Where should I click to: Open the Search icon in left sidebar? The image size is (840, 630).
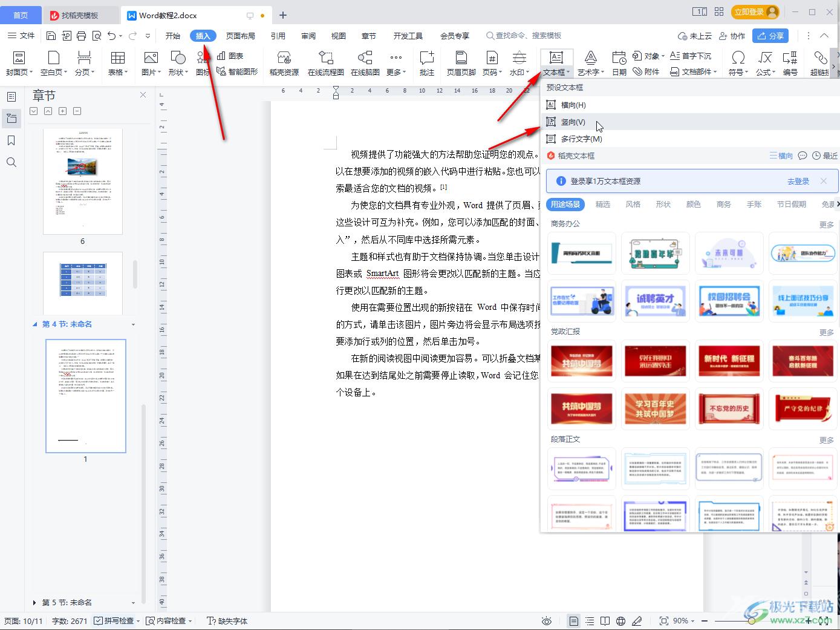(x=11, y=162)
